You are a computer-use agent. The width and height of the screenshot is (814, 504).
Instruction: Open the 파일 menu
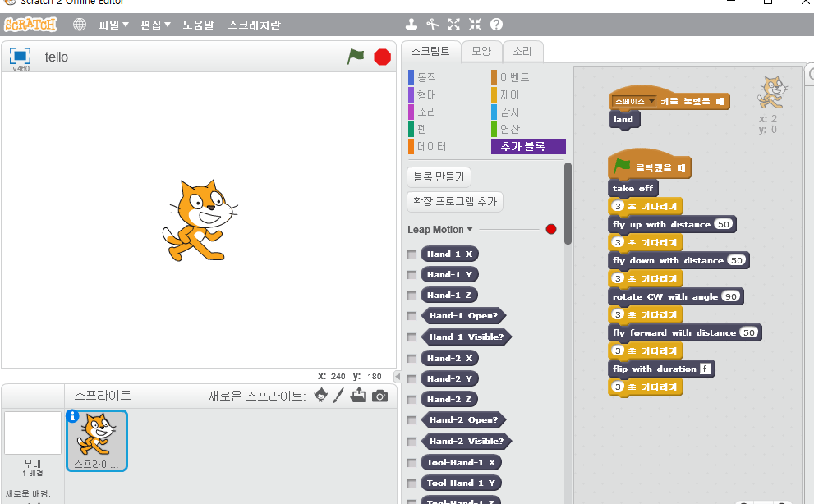tap(111, 25)
